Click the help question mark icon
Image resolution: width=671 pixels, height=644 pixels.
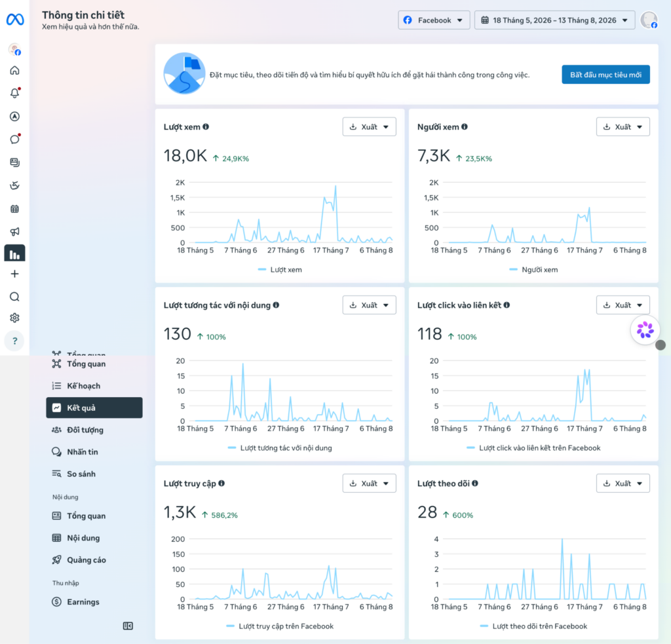point(14,341)
